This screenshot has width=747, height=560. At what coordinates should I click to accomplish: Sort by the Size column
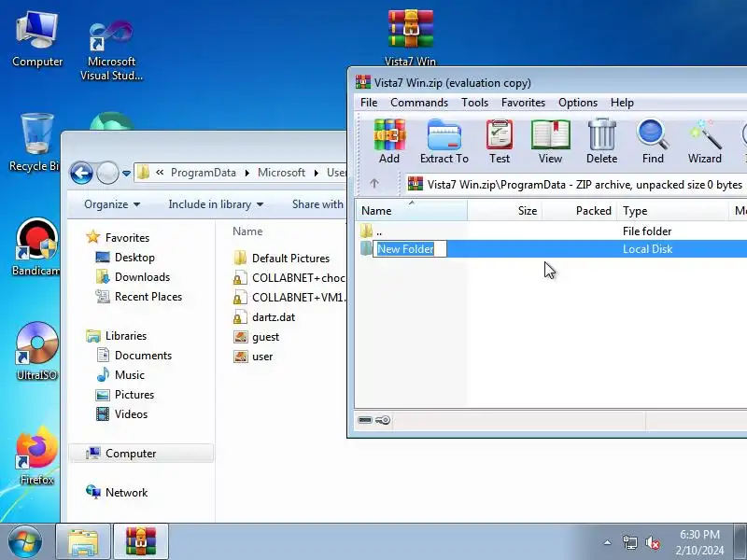pyautogui.click(x=504, y=211)
